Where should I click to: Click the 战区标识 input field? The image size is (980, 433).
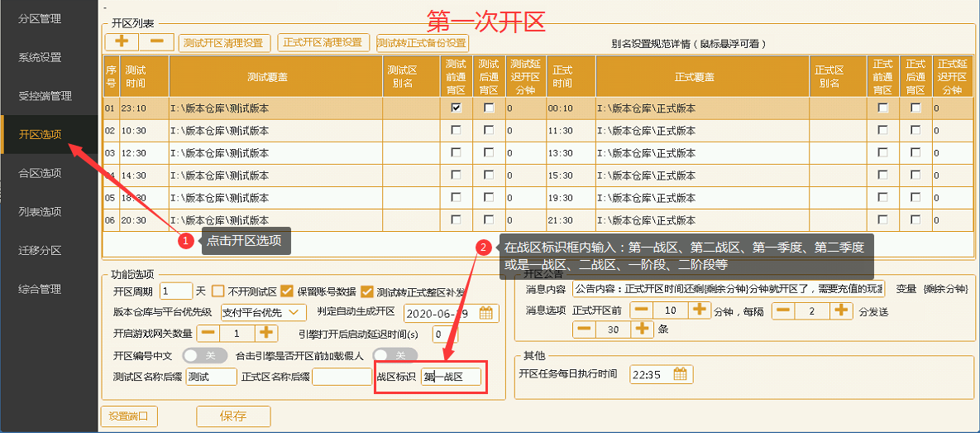click(x=451, y=377)
